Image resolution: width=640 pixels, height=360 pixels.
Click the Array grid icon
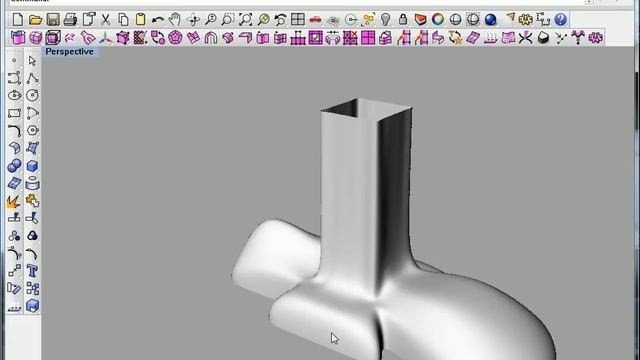32,288
